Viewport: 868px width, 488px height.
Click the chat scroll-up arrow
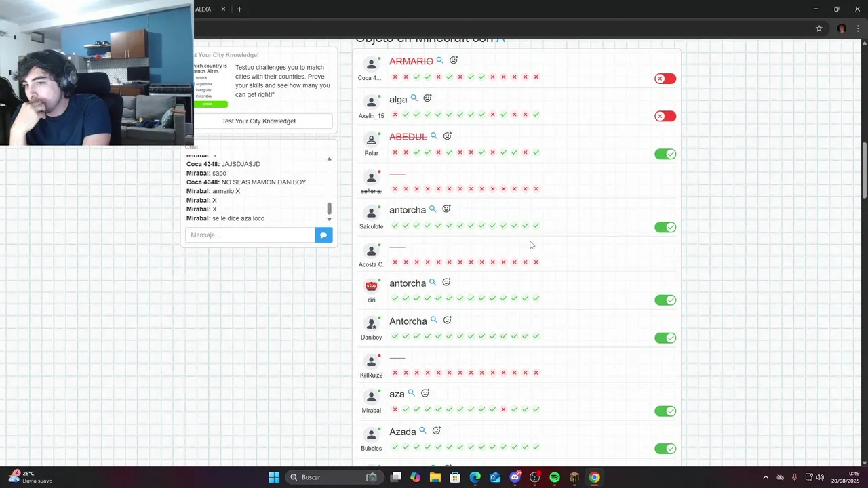pyautogui.click(x=330, y=159)
